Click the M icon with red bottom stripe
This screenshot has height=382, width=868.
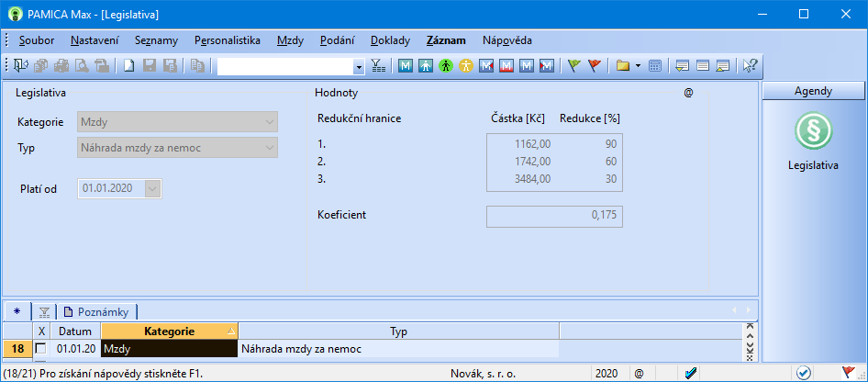click(x=506, y=66)
